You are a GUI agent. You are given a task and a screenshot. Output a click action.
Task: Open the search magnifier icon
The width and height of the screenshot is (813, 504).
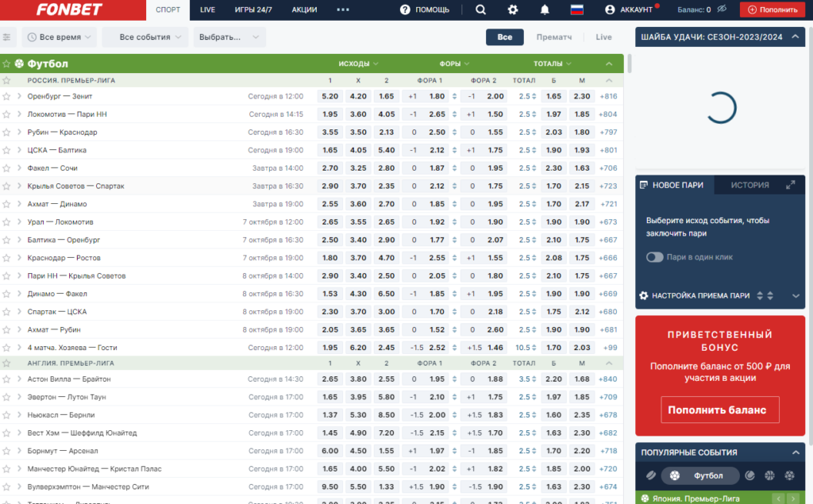pos(480,10)
